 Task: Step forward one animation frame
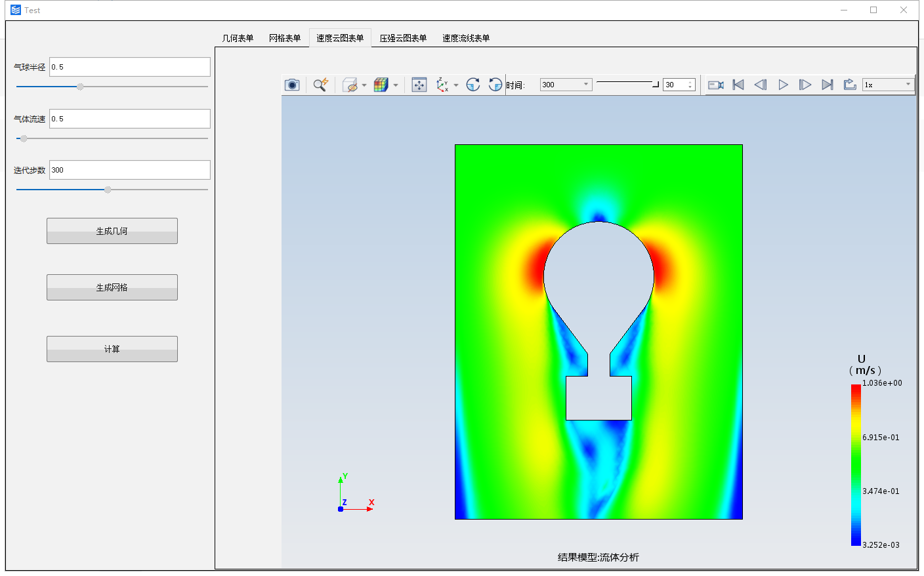click(x=805, y=85)
